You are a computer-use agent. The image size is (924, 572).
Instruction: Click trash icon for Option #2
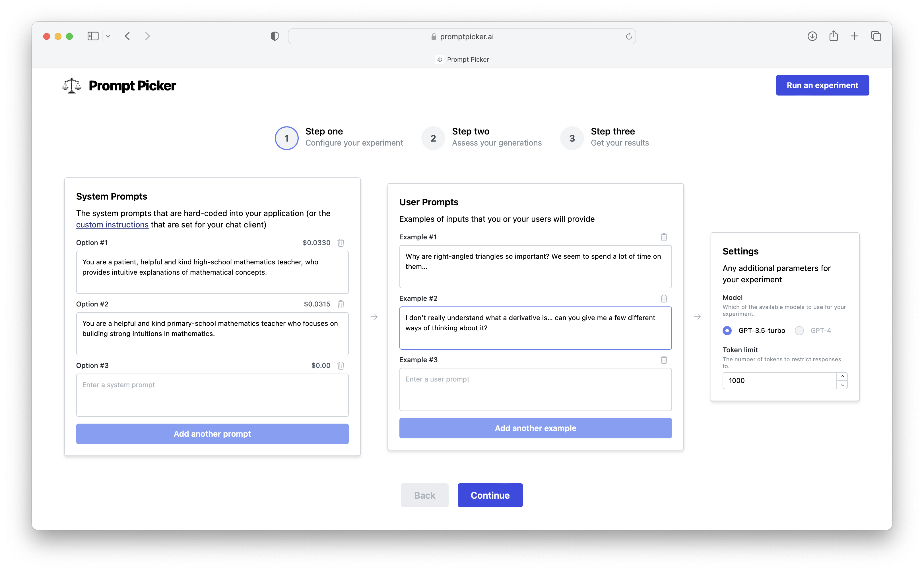[341, 304]
